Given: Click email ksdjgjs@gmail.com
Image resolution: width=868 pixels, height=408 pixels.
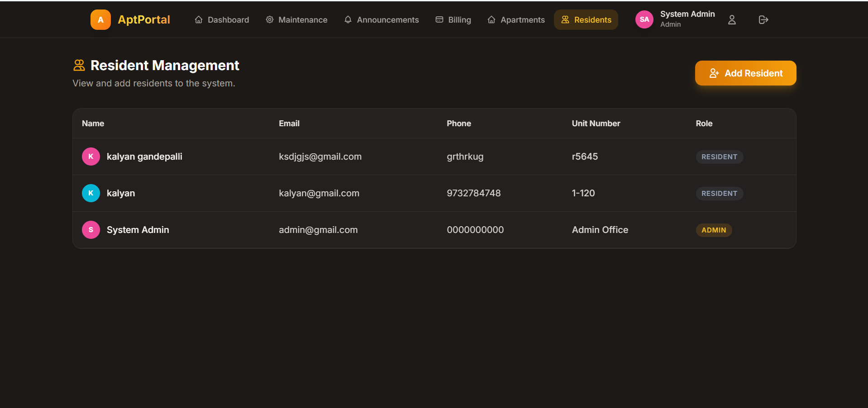Looking at the screenshot, I should (320, 157).
